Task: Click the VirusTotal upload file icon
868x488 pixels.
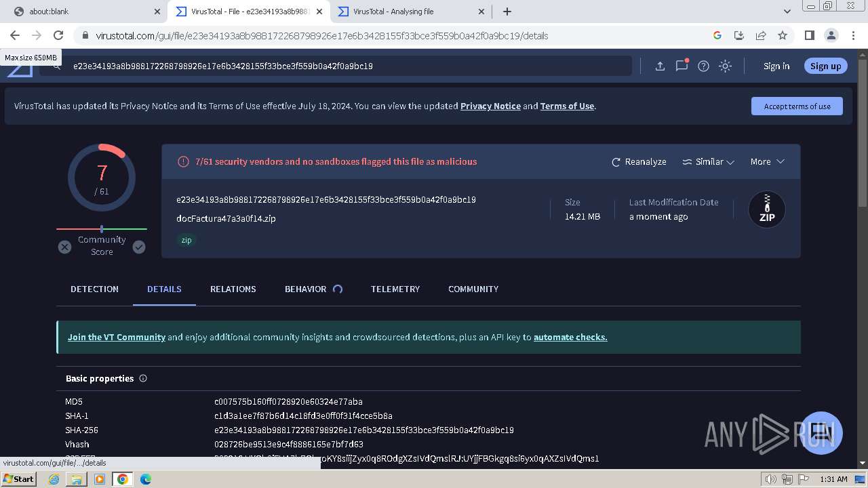Action: tap(660, 66)
